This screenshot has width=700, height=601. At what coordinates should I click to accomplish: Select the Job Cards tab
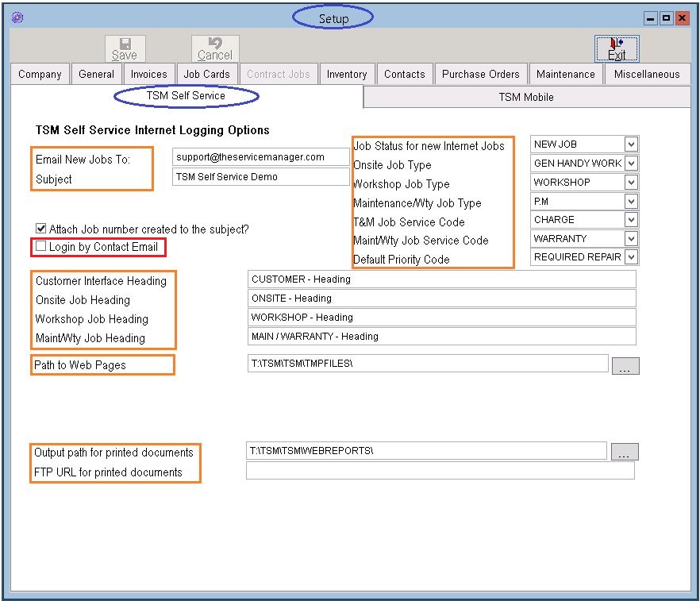[x=206, y=74]
